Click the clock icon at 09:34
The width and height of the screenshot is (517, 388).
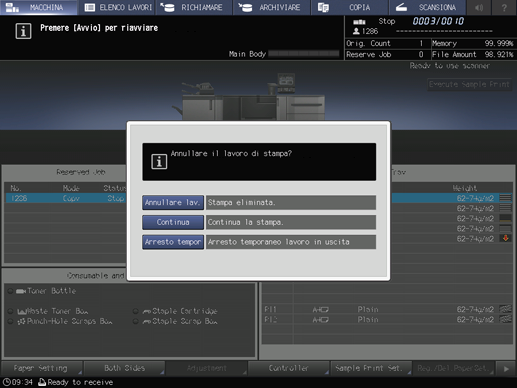pos(6,382)
